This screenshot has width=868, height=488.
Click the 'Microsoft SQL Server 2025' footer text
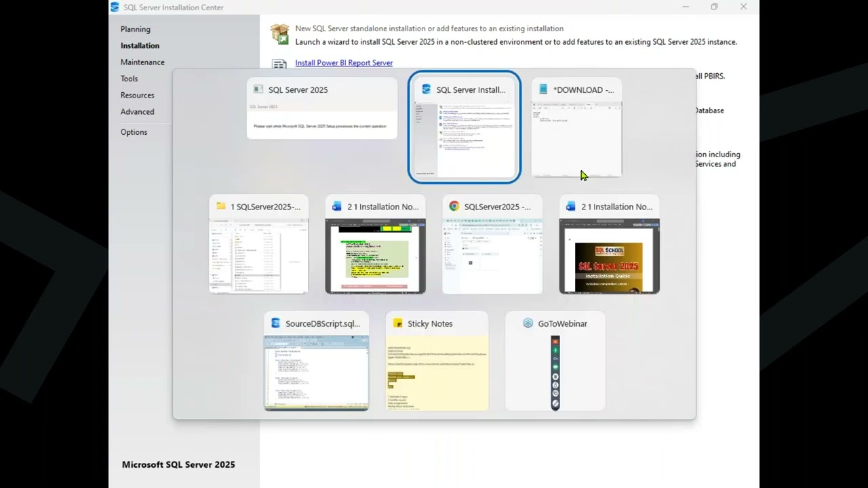click(178, 465)
